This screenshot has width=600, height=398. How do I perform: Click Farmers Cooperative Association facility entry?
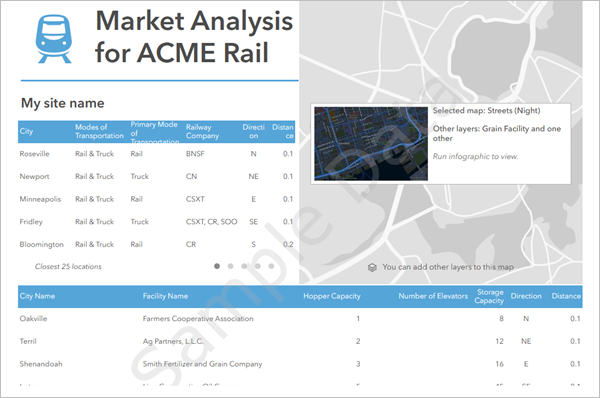click(x=198, y=318)
